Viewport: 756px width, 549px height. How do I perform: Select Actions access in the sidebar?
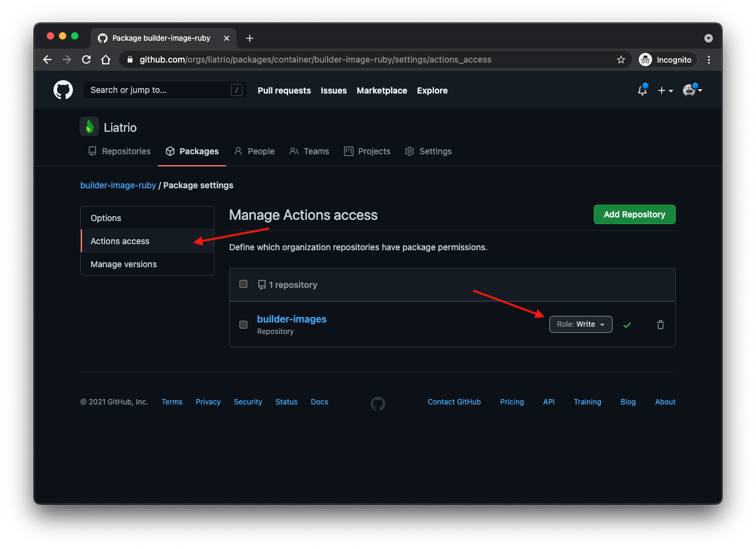[147, 241]
